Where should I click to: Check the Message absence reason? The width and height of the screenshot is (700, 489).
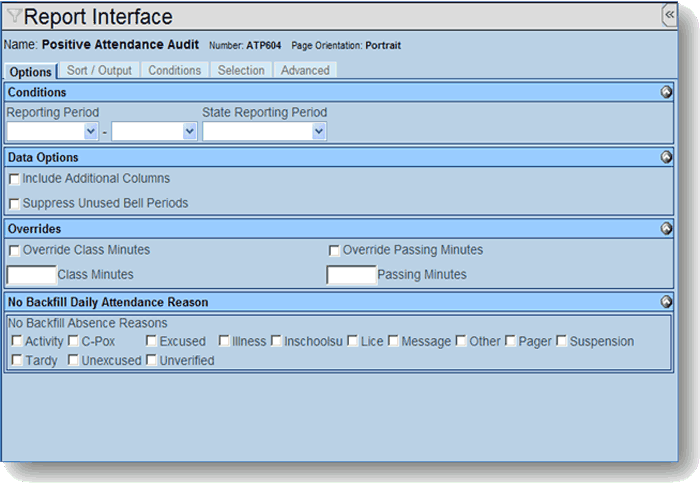click(393, 341)
